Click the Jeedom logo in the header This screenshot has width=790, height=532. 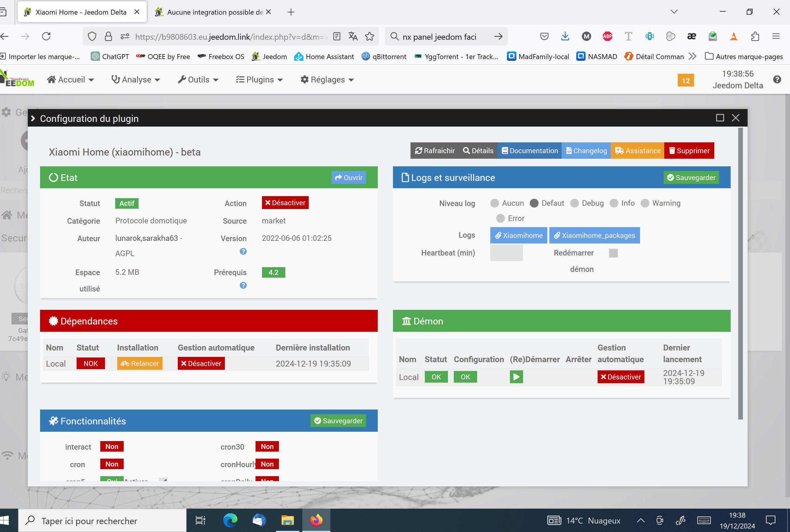17,79
